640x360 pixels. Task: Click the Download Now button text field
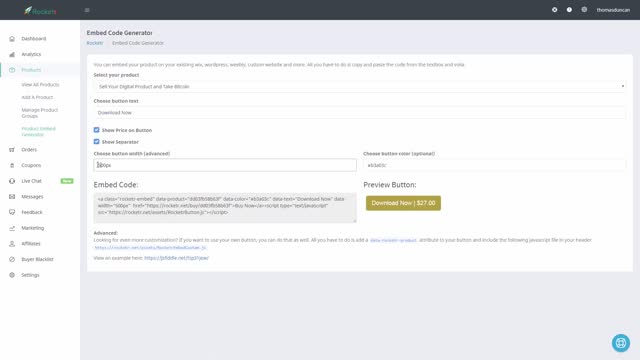[x=360, y=113]
